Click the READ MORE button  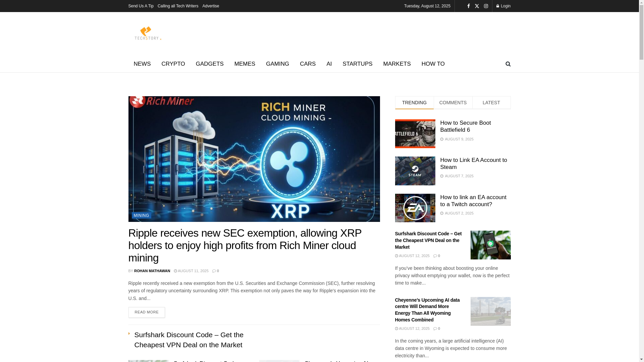147,312
